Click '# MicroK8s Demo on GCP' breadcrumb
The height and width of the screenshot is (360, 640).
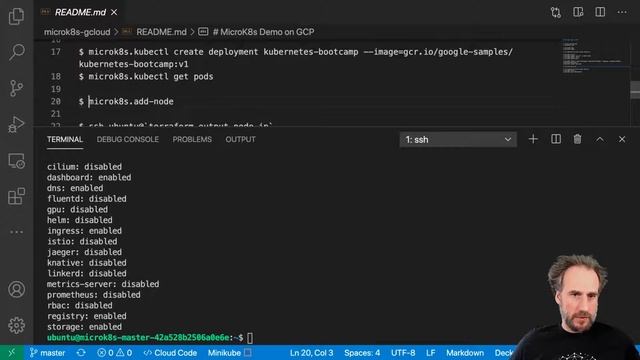point(263,32)
